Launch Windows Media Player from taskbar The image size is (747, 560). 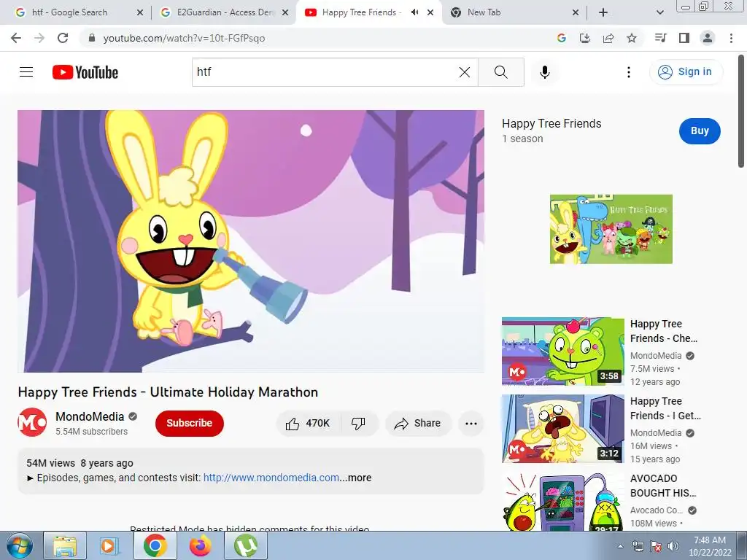point(110,545)
